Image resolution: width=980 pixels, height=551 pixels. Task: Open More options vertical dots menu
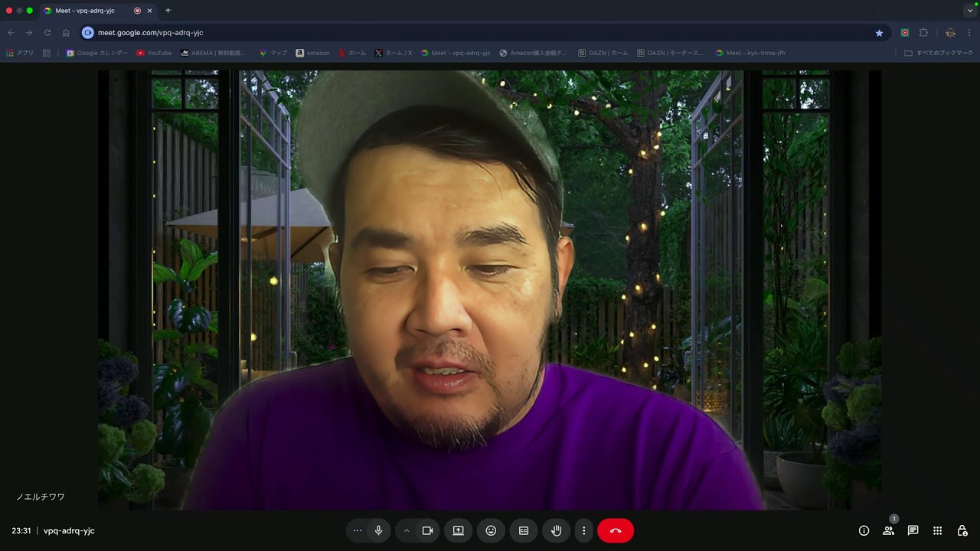[x=583, y=530]
